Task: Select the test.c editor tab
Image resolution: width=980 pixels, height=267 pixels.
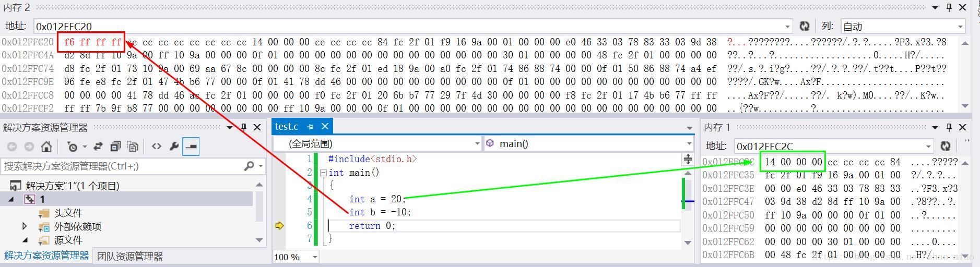Action: (x=287, y=126)
